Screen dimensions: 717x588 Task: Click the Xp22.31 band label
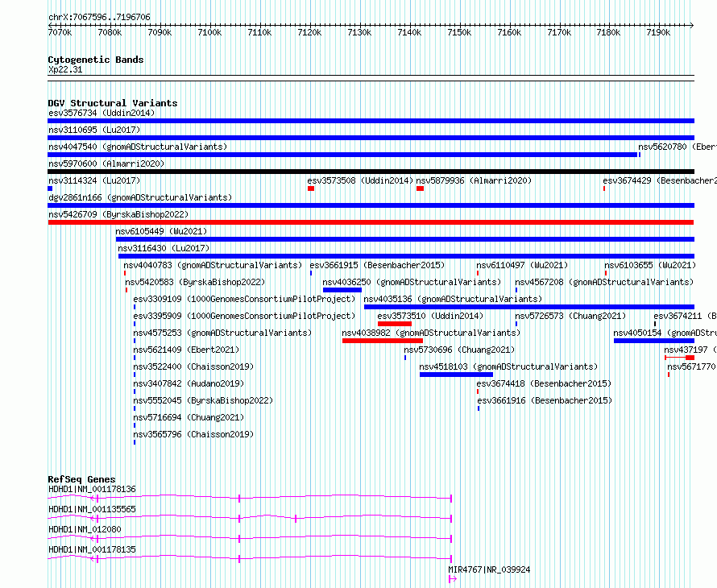click(65, 70)
